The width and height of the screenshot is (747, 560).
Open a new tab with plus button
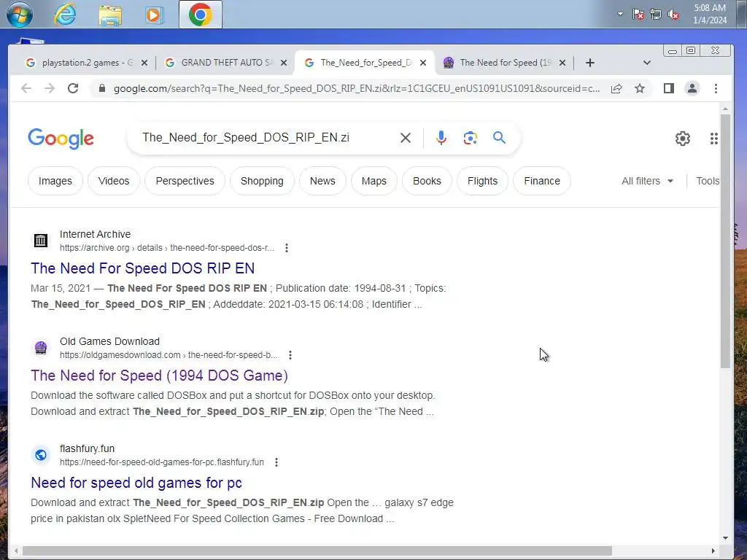click(x=589, y=63)
